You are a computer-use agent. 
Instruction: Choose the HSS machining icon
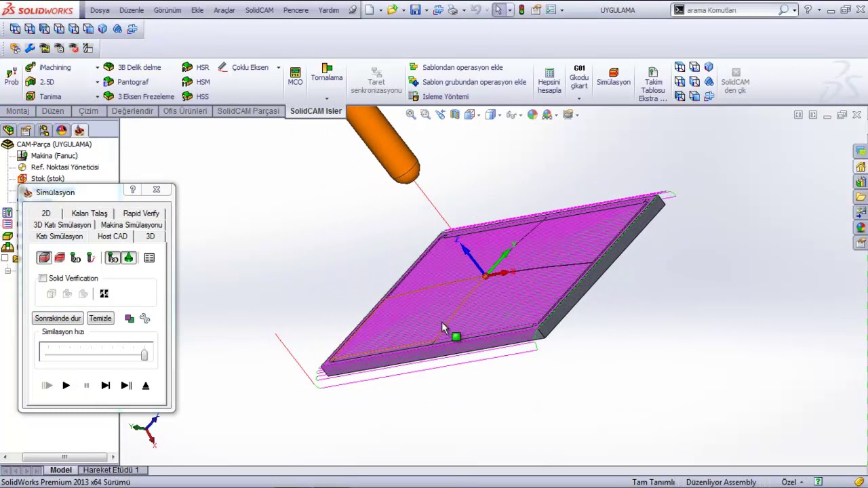tap(187, 96)
